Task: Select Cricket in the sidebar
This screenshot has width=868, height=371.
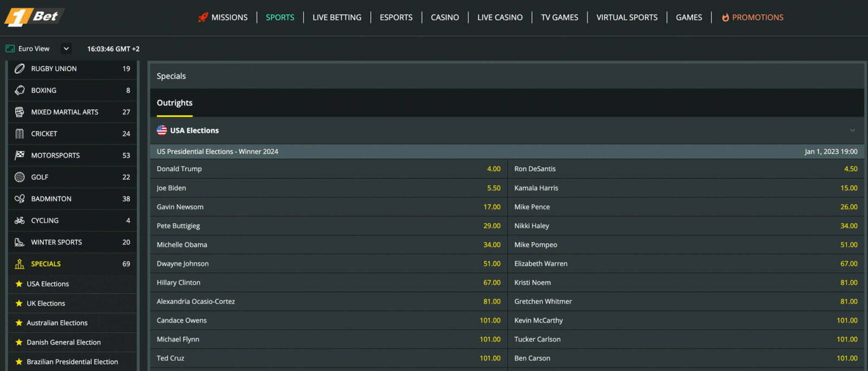Action: pos(72,134)
